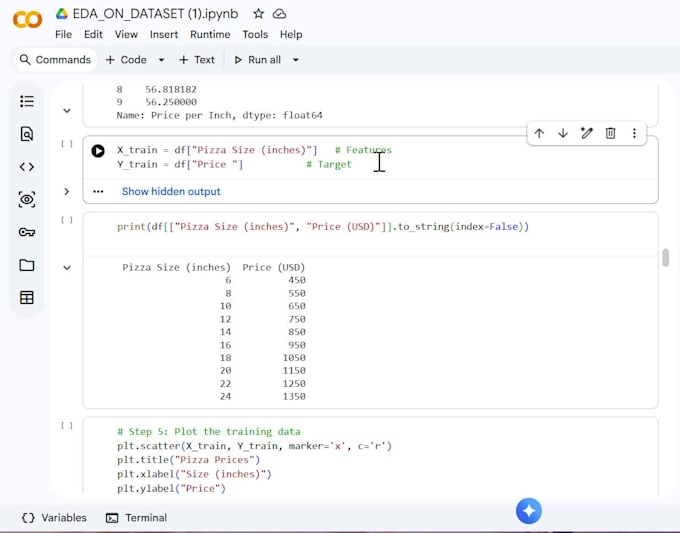Click the Y_train code line
Viewport: 680px width, 533px height.
[234, 164]
